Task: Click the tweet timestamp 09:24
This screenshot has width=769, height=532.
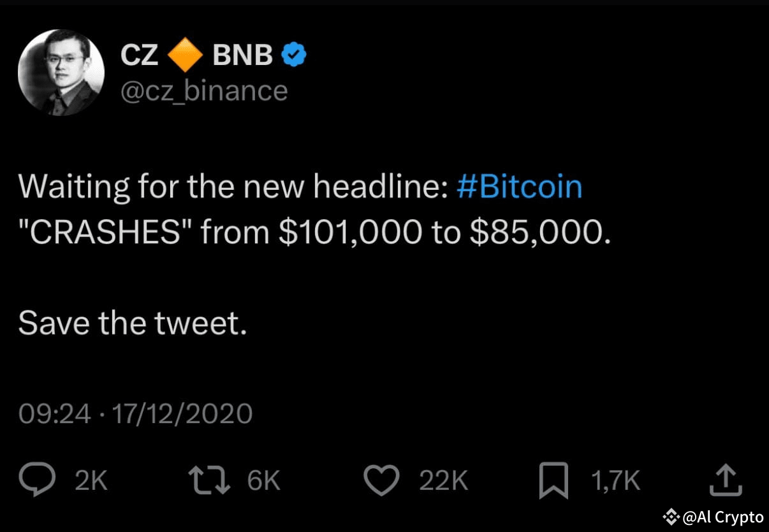Action: point(54,413)
